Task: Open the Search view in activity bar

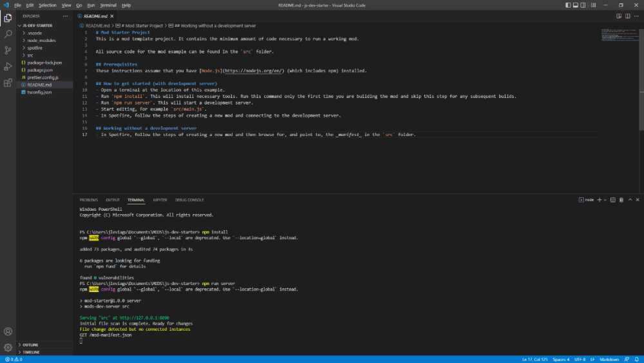Action: pyautogui.click(x=8, y=34)
